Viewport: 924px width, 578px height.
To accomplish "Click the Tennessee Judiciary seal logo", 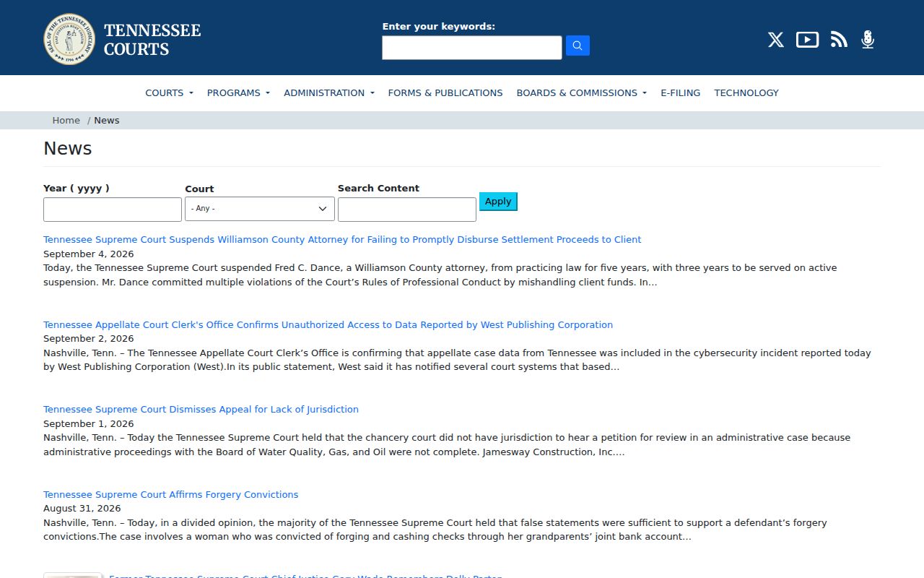I will coord(69,39).
